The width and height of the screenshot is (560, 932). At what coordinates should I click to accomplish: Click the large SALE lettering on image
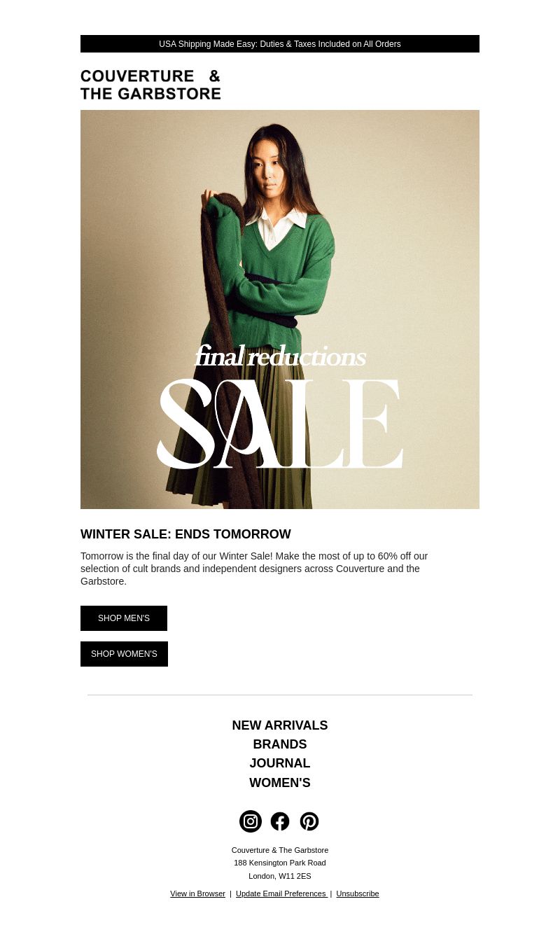pyautogui.click(x=280, y=424)
